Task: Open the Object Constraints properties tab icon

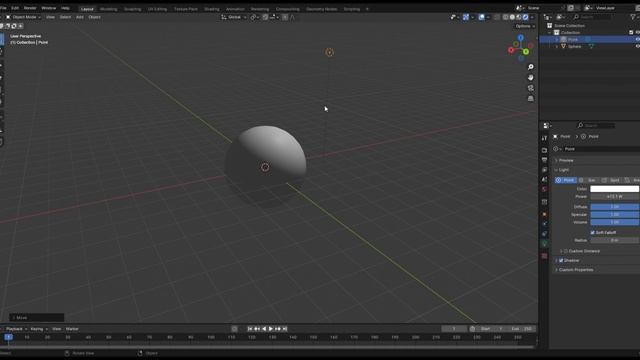Action: point(544,234)
